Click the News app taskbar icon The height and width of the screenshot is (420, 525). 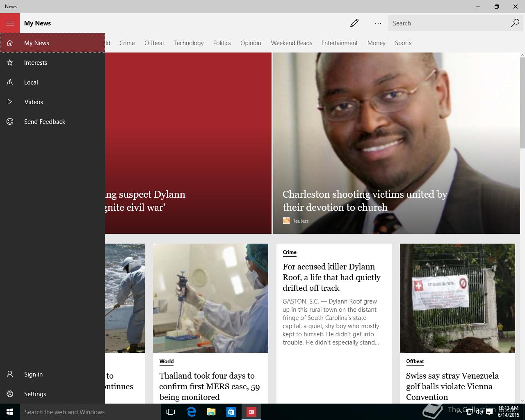[x=251, y=412]
